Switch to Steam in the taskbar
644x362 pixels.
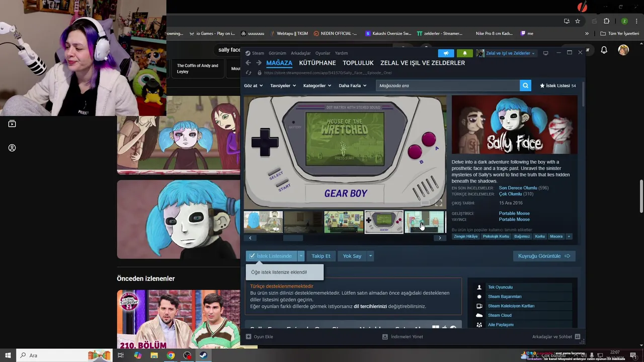pyautogui.click(x=204, y=355)
